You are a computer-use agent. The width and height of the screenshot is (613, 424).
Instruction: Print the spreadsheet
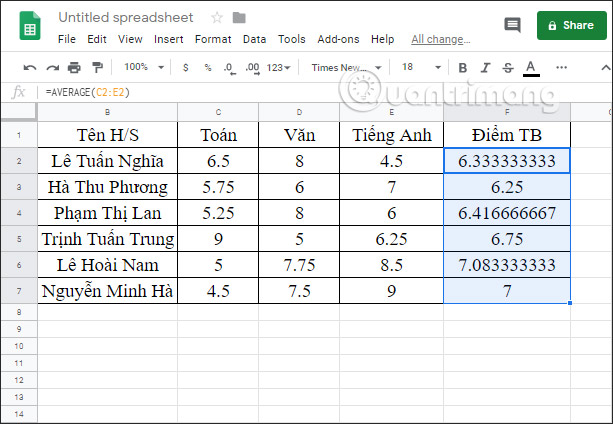pyautogui.click(x=74, y=68)
